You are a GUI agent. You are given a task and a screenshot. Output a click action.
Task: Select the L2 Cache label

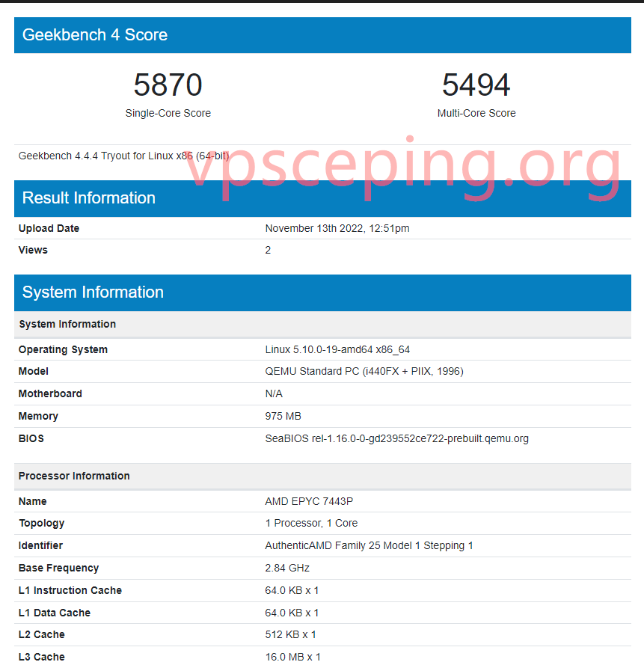42,635
